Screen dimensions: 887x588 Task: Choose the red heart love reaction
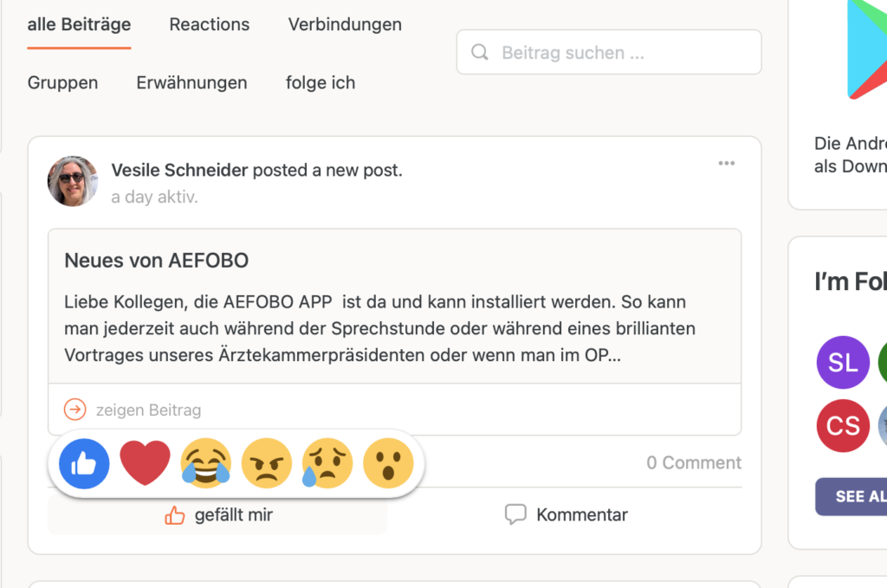click(145, 463)
